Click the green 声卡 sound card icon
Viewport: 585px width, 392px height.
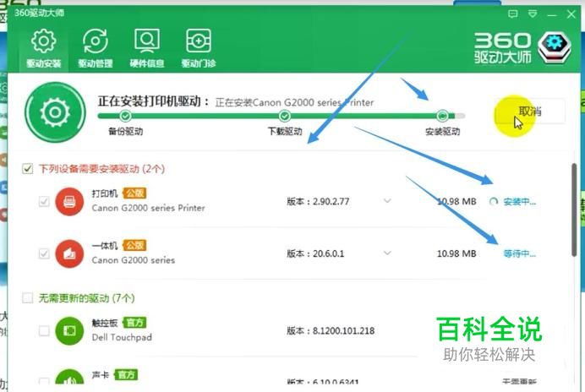(x=69, y=378)
